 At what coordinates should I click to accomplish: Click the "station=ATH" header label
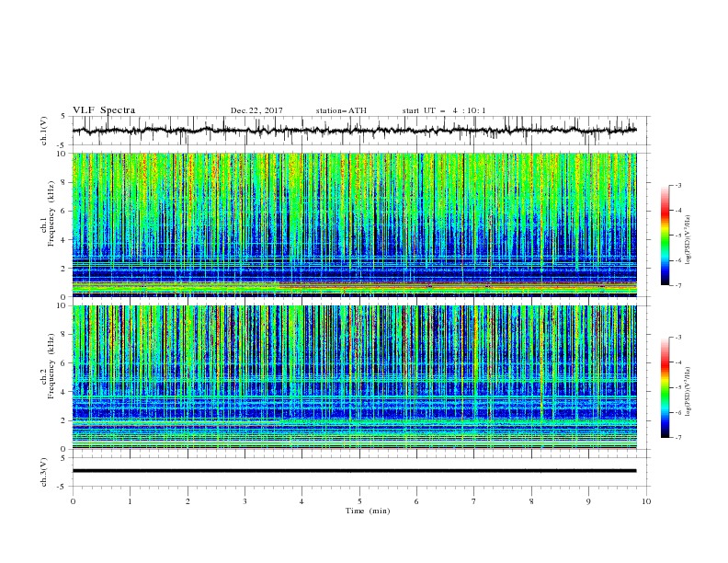pos(341,110)
